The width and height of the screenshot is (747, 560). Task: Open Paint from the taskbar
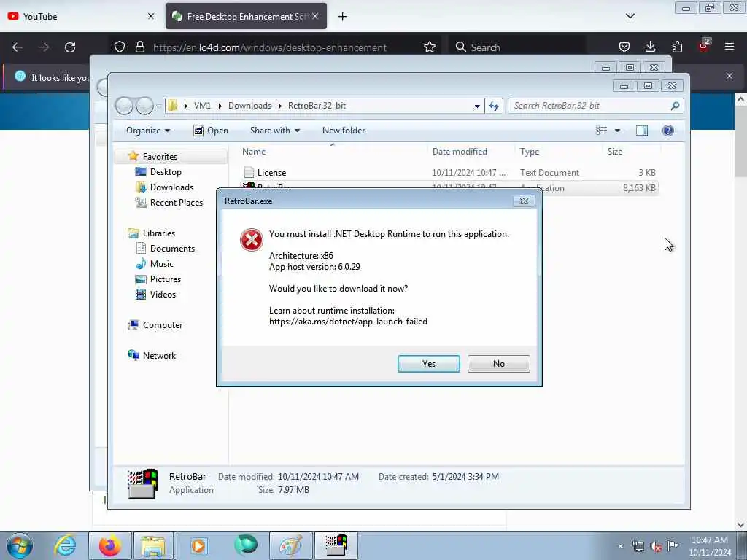(x=291, y=545)
